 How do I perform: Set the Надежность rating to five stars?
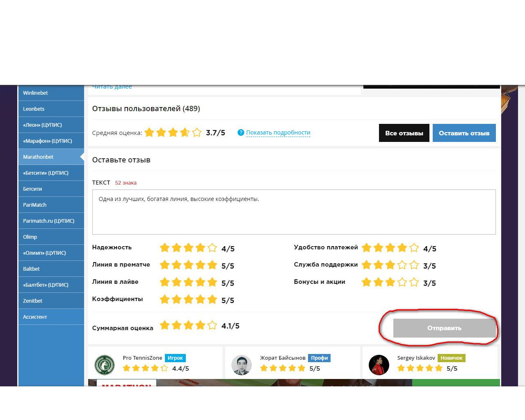[212, 248]
